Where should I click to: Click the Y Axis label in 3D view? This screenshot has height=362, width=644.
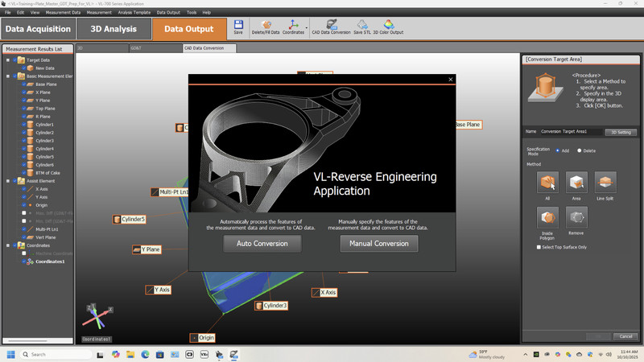tap(158, 290)
